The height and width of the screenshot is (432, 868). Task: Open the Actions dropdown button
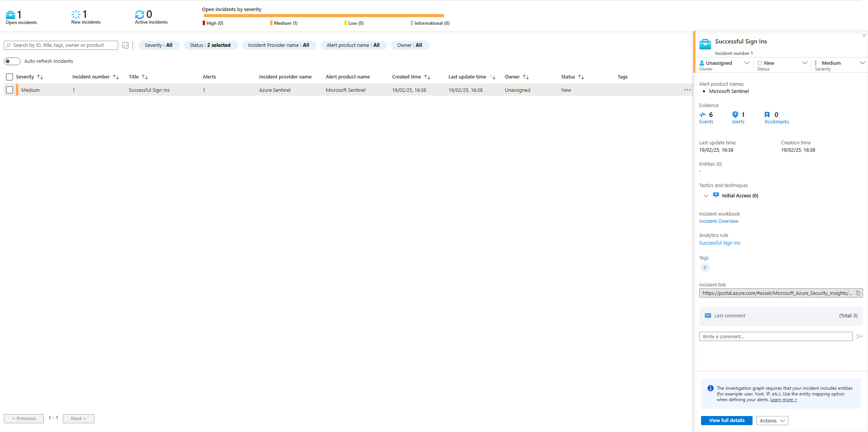(x=772, y=421)
